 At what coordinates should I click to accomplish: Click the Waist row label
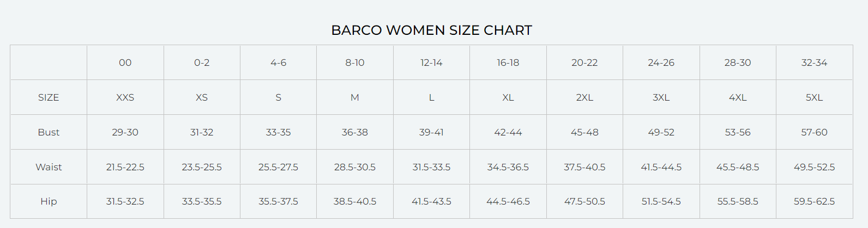pos(49,167)
